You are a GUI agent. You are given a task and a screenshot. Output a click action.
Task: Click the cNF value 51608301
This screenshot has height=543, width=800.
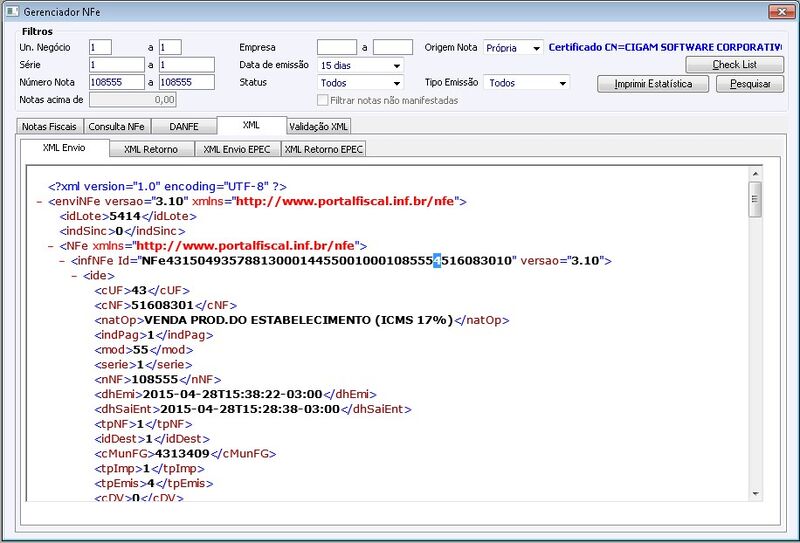[x=162, y=305]
